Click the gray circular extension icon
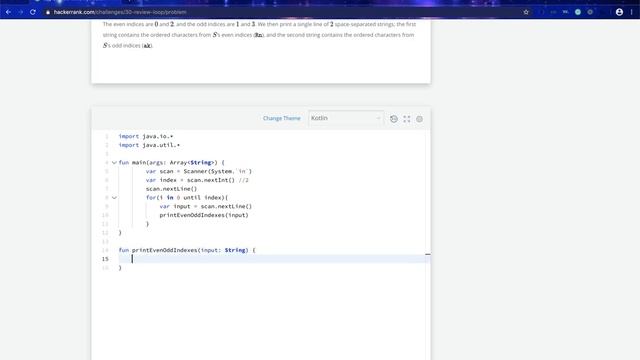 click(590, 12)
